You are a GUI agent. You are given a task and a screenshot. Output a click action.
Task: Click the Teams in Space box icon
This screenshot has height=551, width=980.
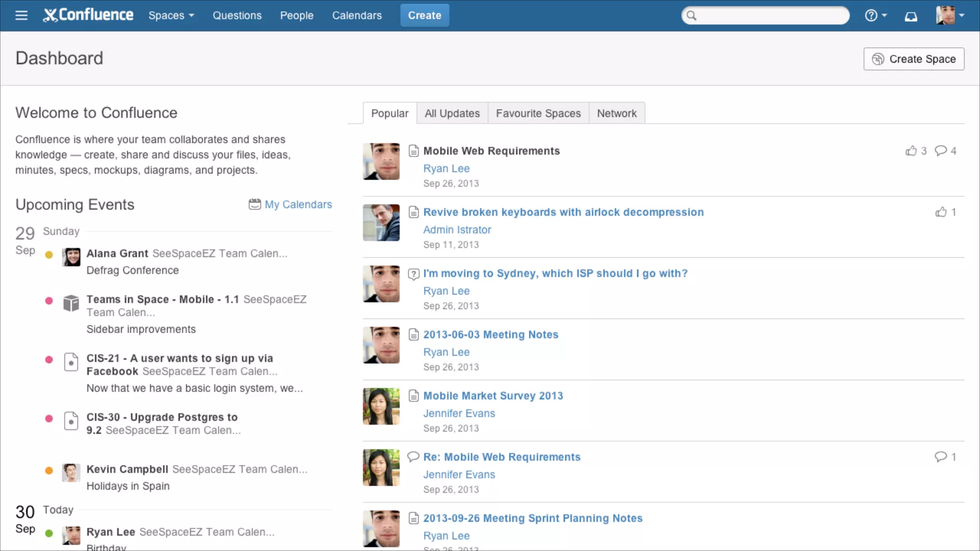pos(71,303)
